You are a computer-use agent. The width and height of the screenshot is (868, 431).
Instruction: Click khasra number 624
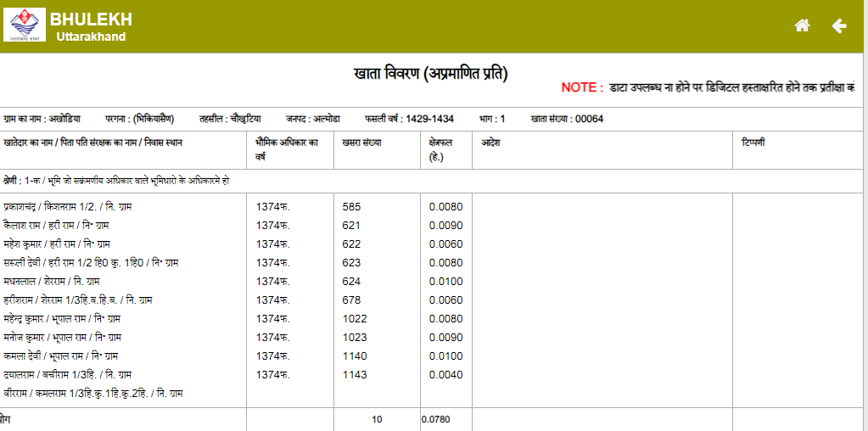click(351, 281)
